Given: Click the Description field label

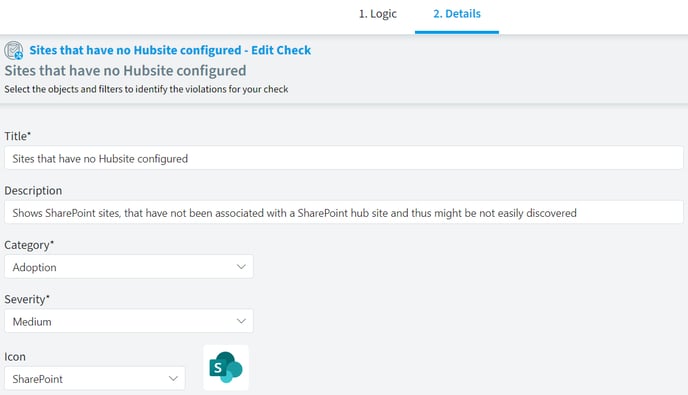Looking at the screenshot, I should pos(33,190).
